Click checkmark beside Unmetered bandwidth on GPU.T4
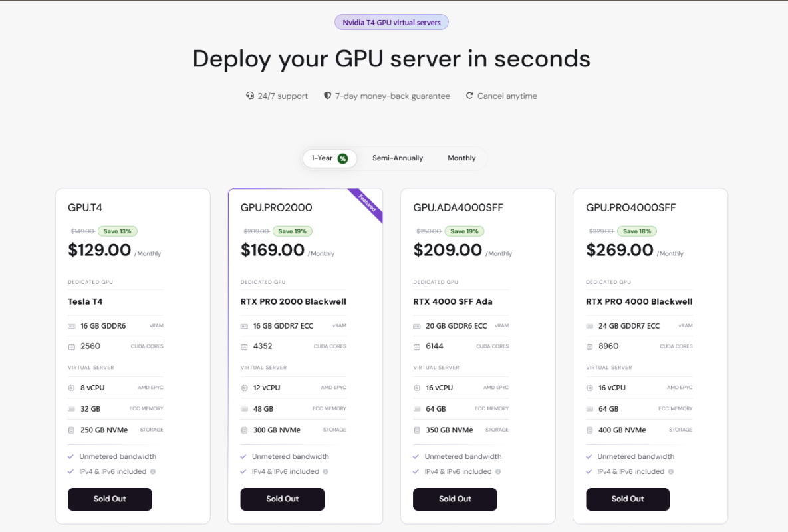The height and width of the screenshot is (532, 788). (71, 457)
